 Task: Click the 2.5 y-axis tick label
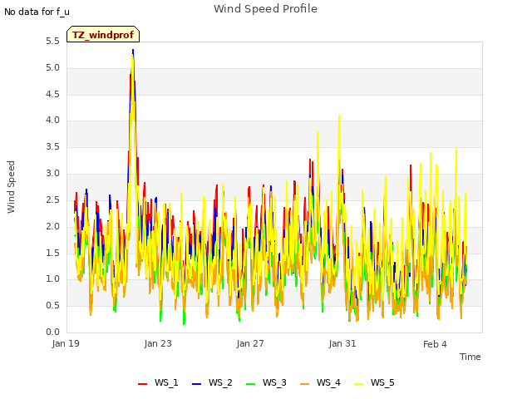tap(52, 199)
